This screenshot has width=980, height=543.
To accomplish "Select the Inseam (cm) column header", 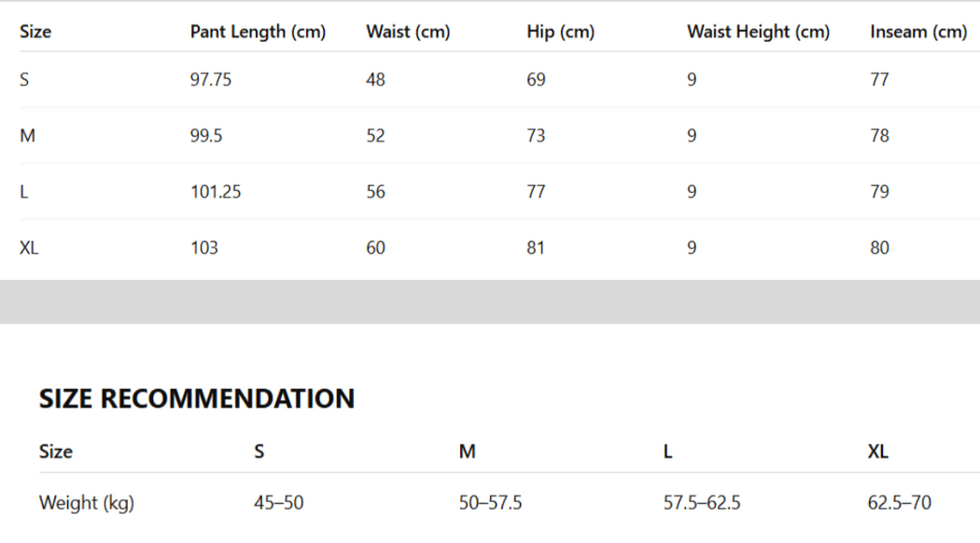I will coord(918,32).
